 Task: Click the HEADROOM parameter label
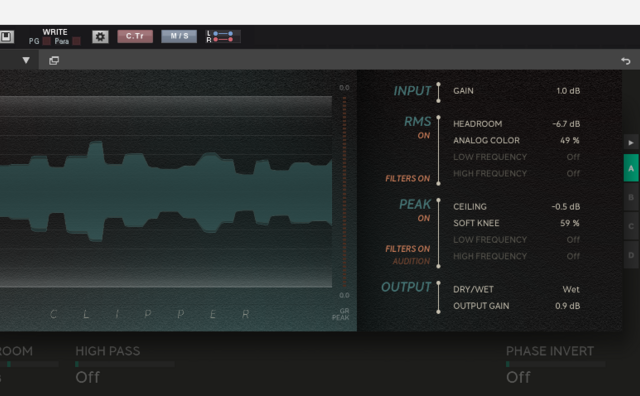[x=478, y=124]
